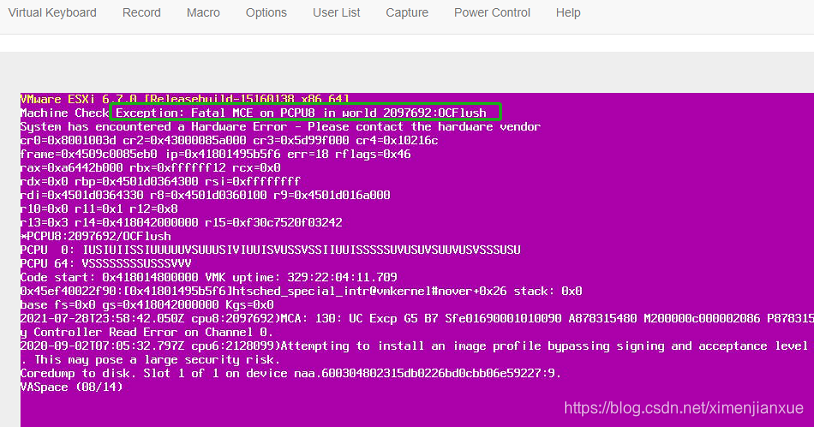
Task: Open the User List menu
Action: point(336,13)
